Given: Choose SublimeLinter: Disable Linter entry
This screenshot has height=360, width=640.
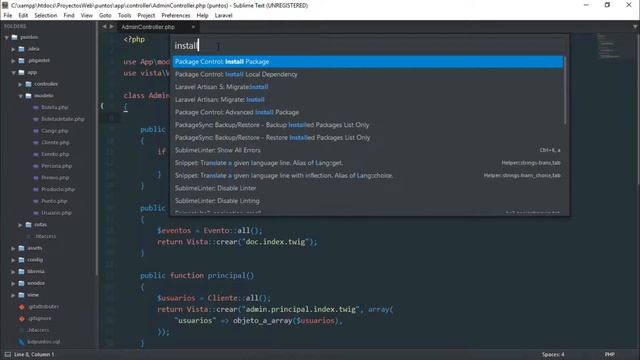Looking at the screenshot, I should 368,188.
